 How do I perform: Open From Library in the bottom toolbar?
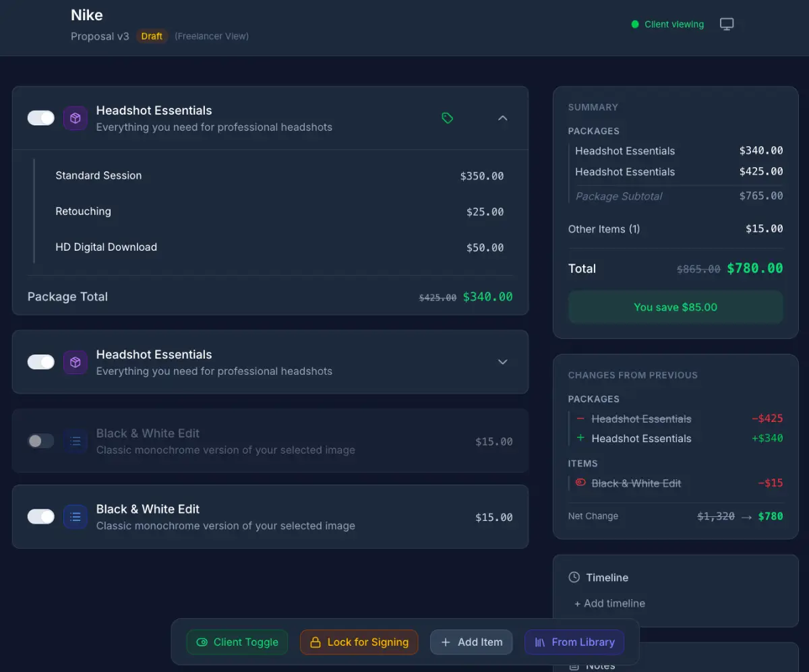coord(574,642)
